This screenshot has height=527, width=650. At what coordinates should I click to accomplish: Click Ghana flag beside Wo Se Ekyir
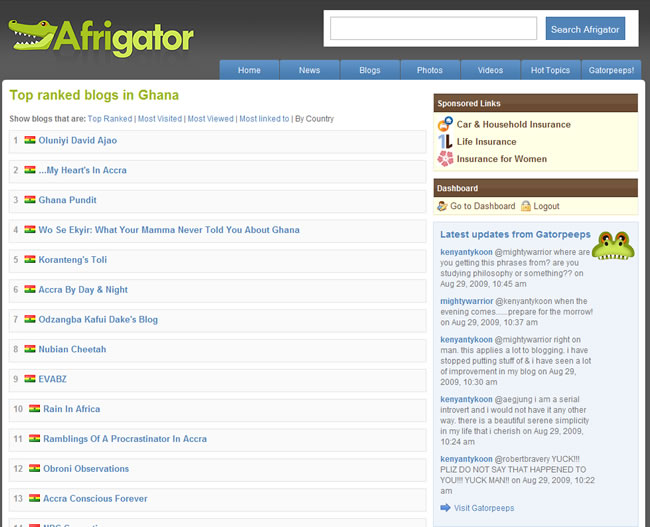click(30, 229)
